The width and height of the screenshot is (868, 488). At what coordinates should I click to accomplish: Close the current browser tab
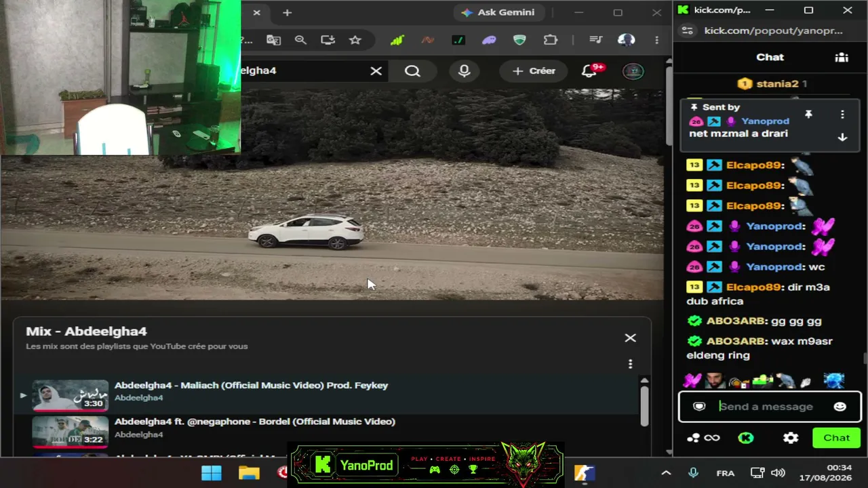[x=256, y=12]
